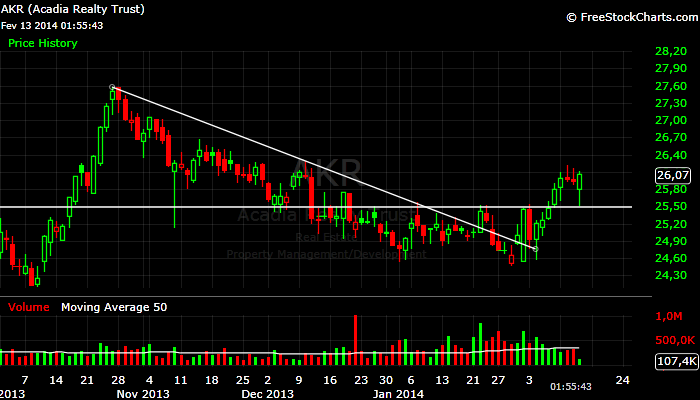Click date label 9 on the time axis
Screen dimensions: 700x400
point(299,380)
